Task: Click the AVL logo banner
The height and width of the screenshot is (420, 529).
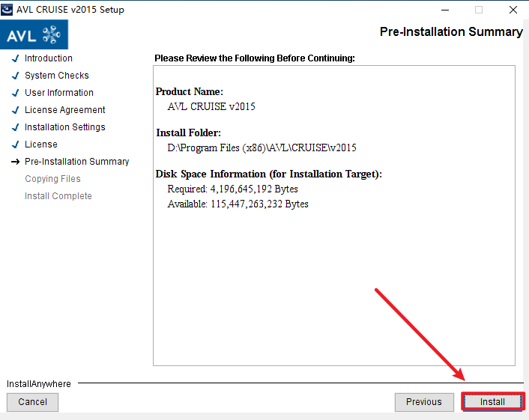Action: pos(34,35)
